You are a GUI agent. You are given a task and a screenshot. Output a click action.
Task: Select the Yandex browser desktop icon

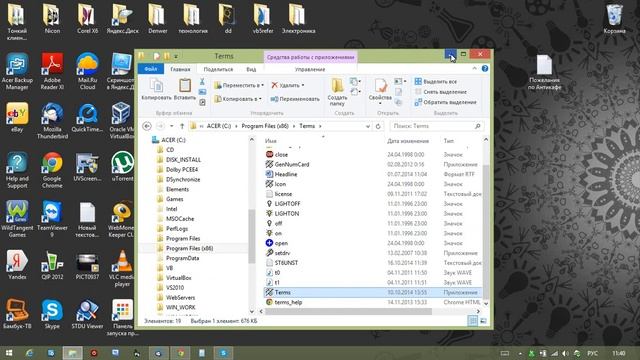tap(17, 265)
